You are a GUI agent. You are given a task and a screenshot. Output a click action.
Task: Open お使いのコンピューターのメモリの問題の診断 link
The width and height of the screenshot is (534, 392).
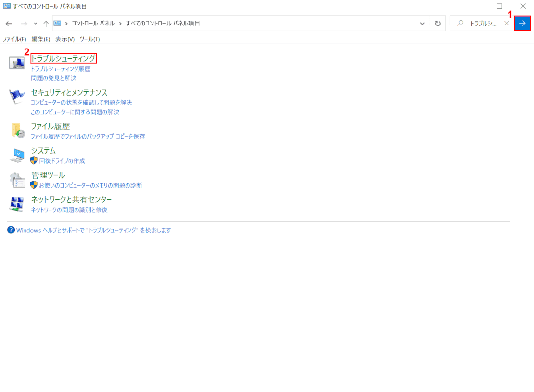[90, 185]
